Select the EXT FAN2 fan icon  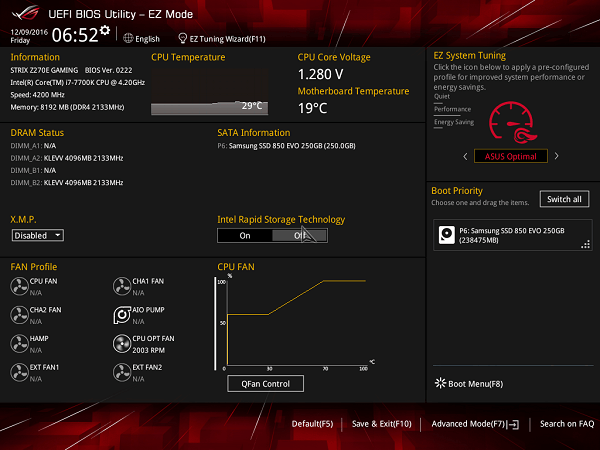coord(122,372)
